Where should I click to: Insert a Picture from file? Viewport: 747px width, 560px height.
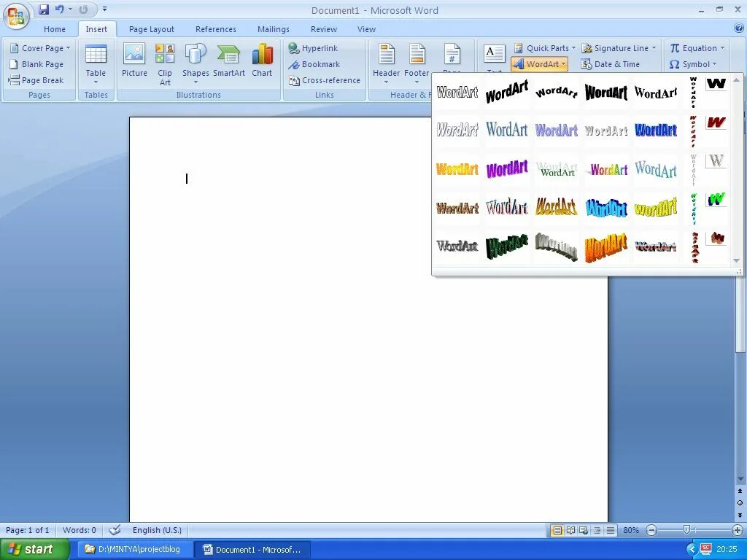(134, 61)
